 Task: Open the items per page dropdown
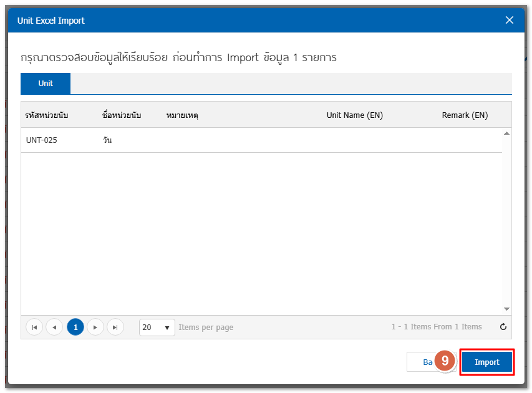[x=157, y=327]
